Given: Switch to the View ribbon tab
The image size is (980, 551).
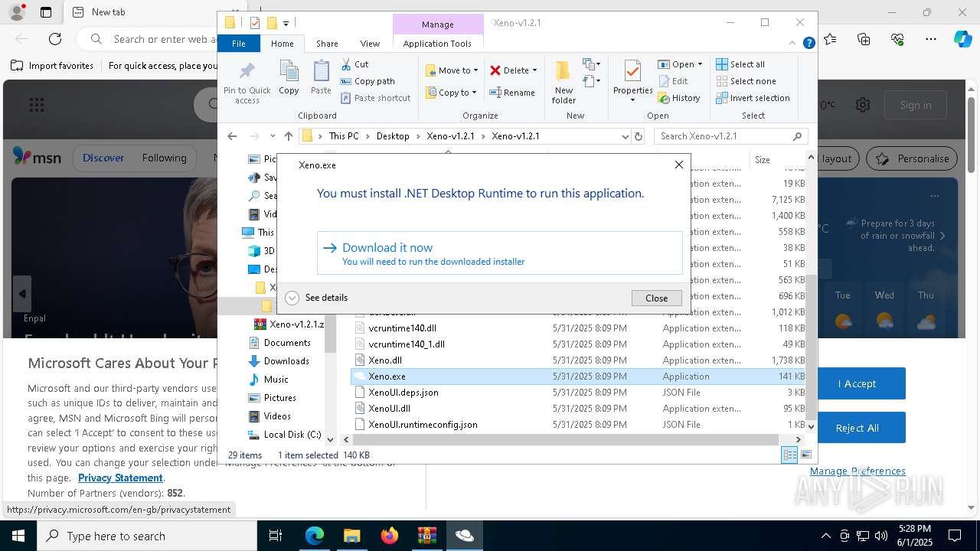Looking at the screenshot, I should pos(370,44).
